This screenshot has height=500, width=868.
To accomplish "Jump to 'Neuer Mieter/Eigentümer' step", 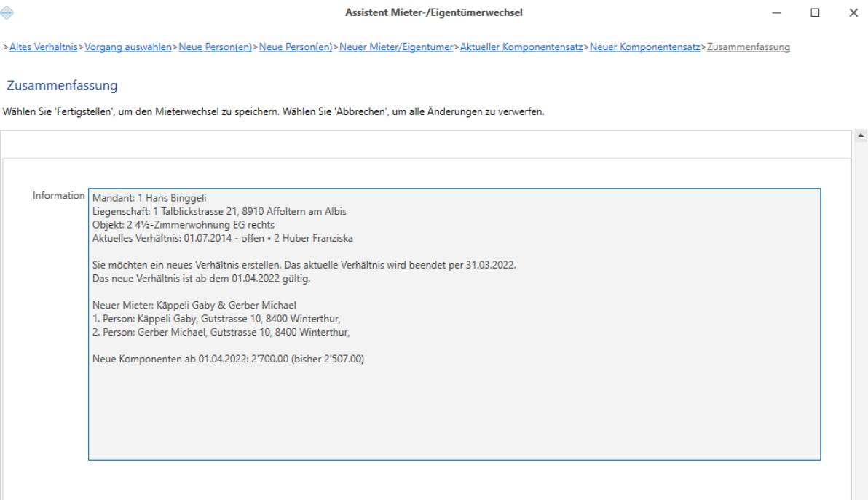I will click(396, 47).
